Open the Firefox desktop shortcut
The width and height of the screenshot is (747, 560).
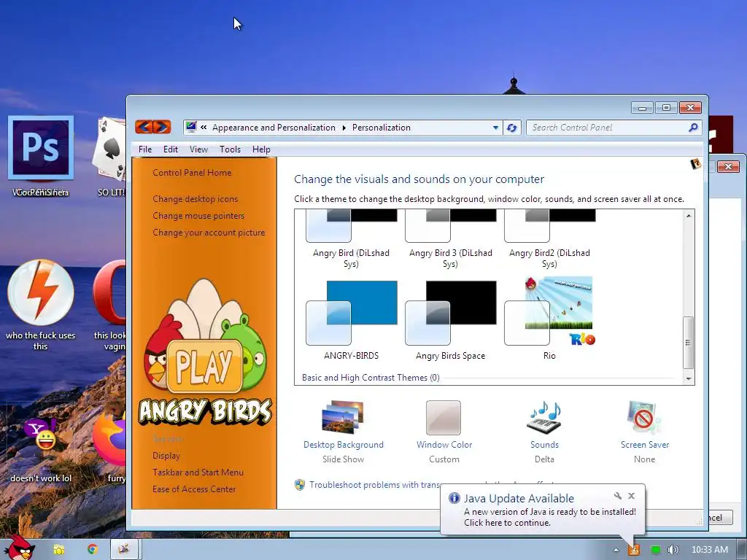tap(109, 439)
